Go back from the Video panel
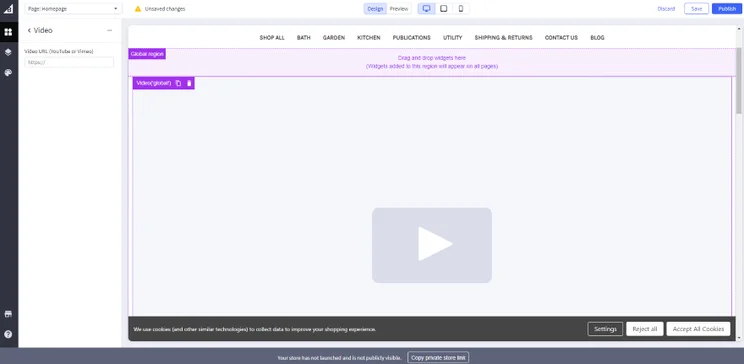 tap(29, 30)
